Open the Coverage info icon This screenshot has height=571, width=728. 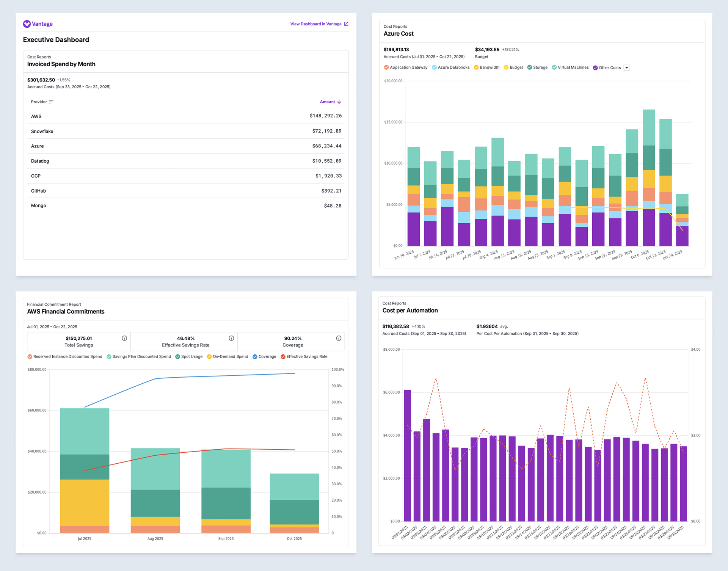point(339,338)
